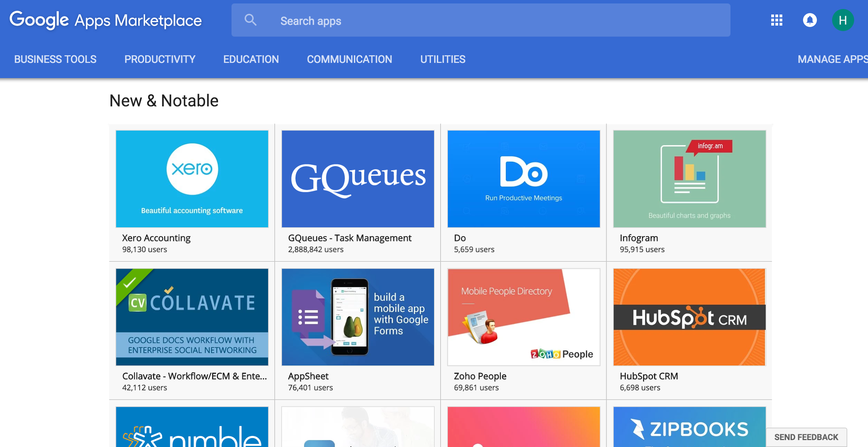Open the Nimble app thumbnail
The image size is (868, 447).
192,427
